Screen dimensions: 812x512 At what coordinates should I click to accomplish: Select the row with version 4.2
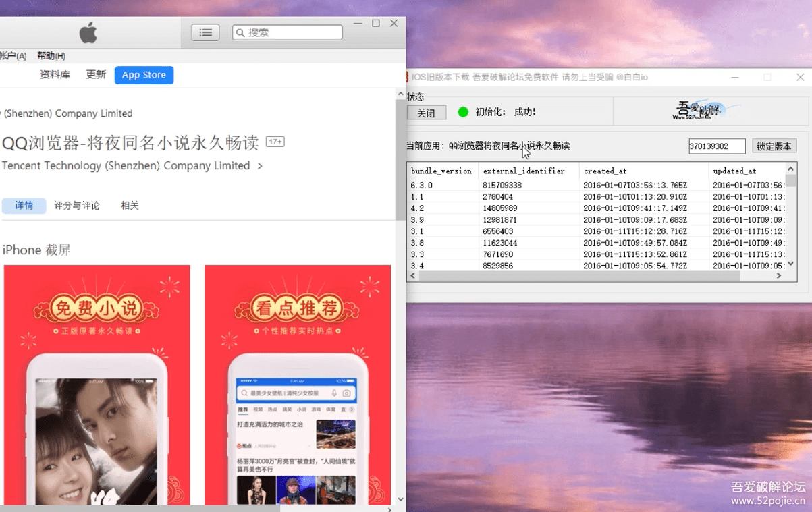[x=597, y=208]
